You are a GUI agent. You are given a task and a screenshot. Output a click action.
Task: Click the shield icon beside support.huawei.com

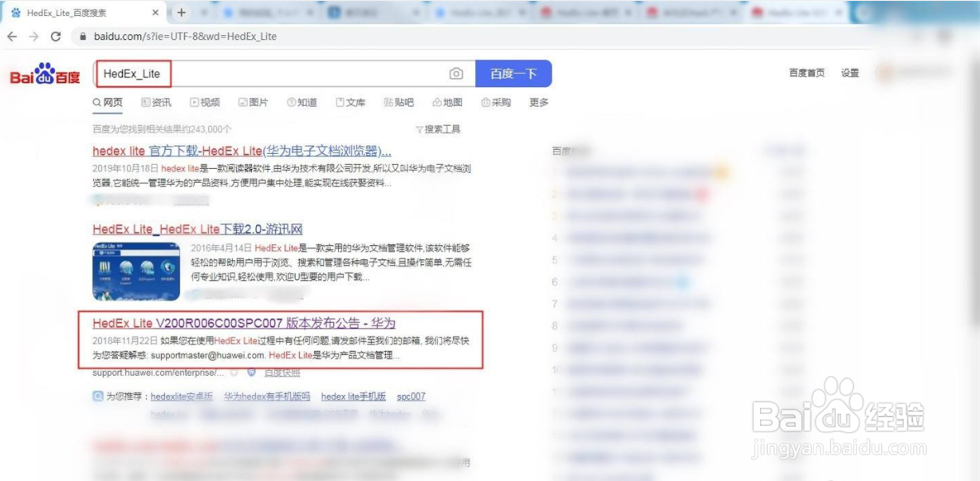(251, 373)
